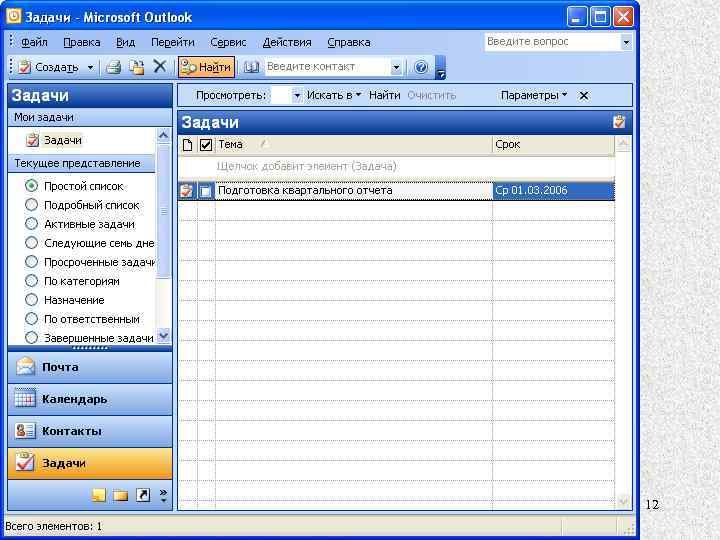This screenshot has width=720, height=540.
Task: Click Найти in the search bar
Action: pos(384,95)
